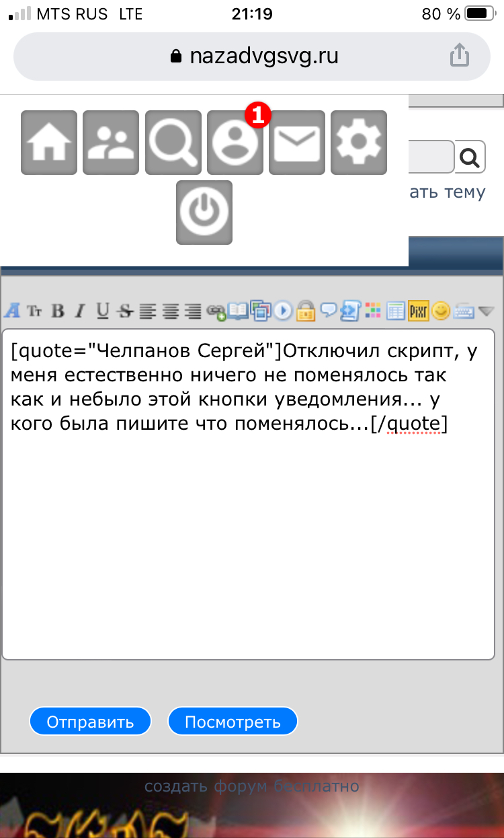Viewport: 504px width, 838px height.
Task: Click the underlined [/quote] tag text
Action: coord(409,424)
